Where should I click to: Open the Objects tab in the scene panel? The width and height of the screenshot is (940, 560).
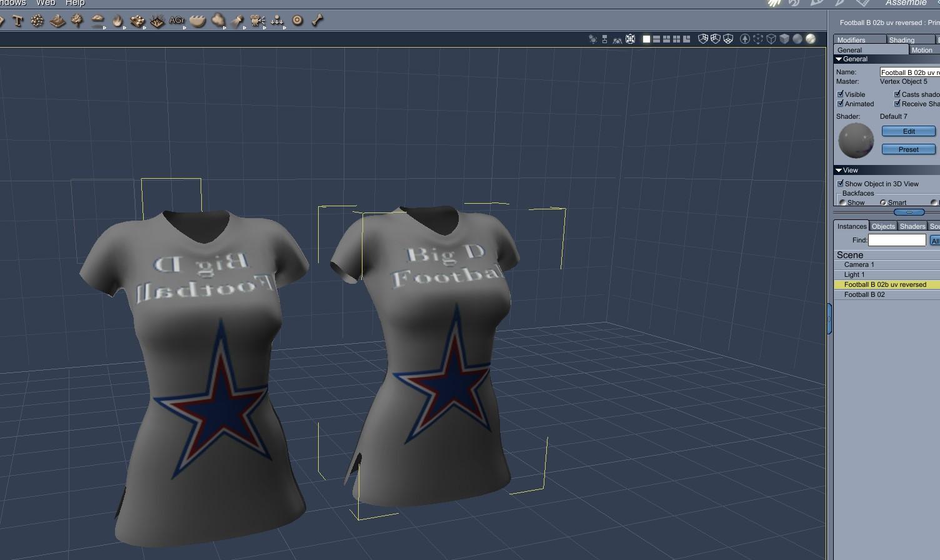point(883,226)
